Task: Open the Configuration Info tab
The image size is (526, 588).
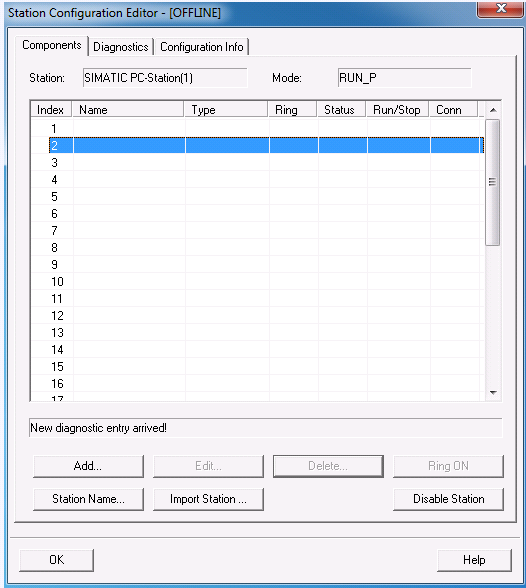Action: point(202,47)
